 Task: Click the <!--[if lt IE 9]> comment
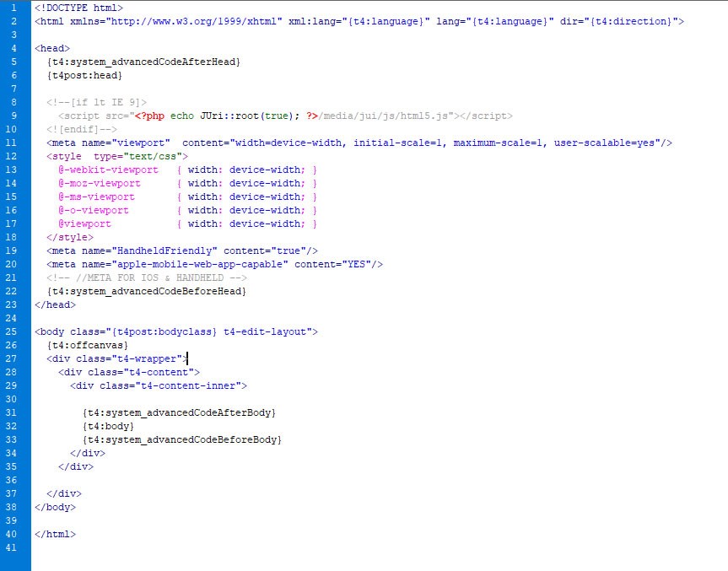click(x=96, y=102)
